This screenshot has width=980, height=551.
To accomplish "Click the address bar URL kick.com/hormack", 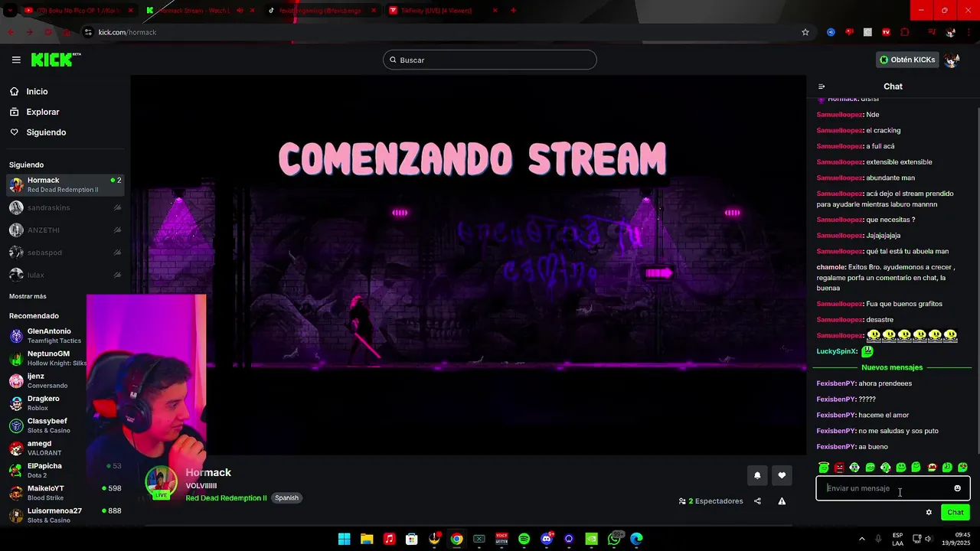I will click(x=127, y=32).
